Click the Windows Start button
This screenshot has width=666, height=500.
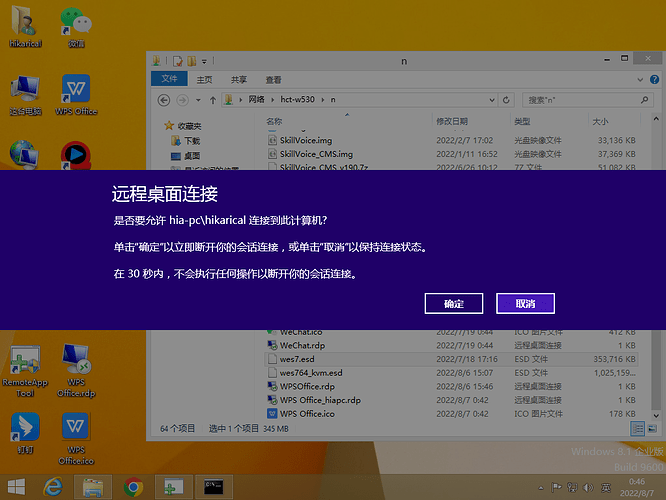click(16, 487)
